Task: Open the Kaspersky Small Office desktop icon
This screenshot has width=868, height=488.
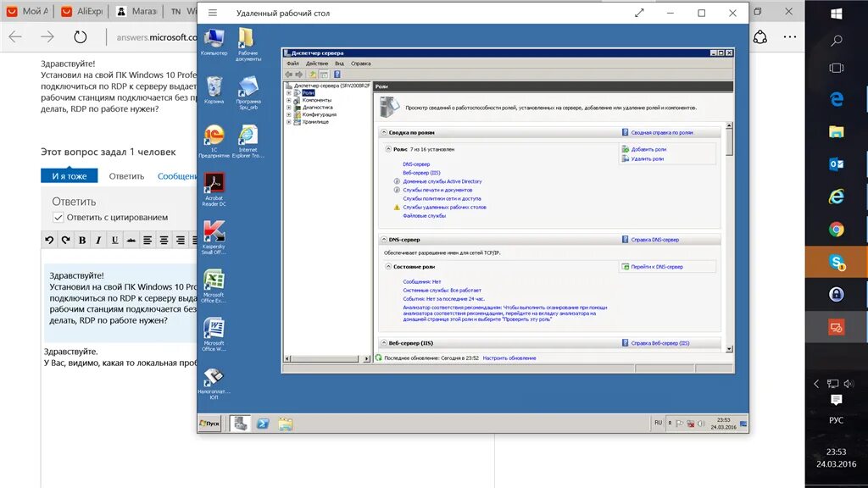Action: tap(214, 237)
